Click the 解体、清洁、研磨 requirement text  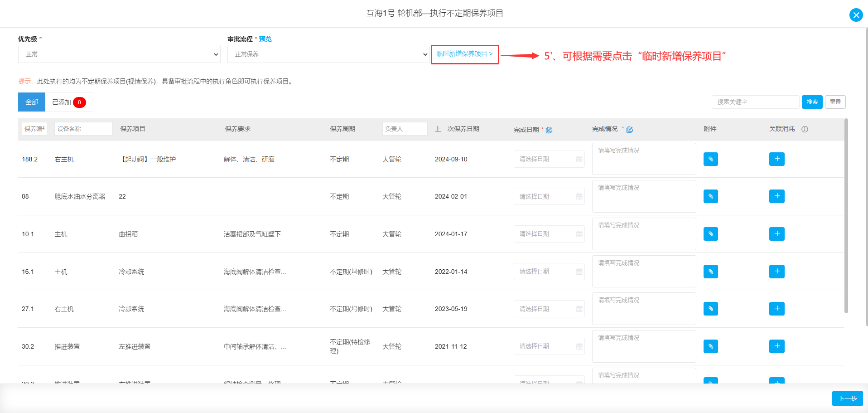(x=249, y=159)
